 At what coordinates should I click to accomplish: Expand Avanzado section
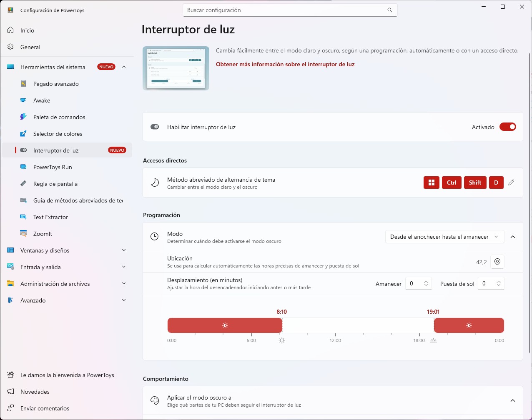(x=124, y=300)
